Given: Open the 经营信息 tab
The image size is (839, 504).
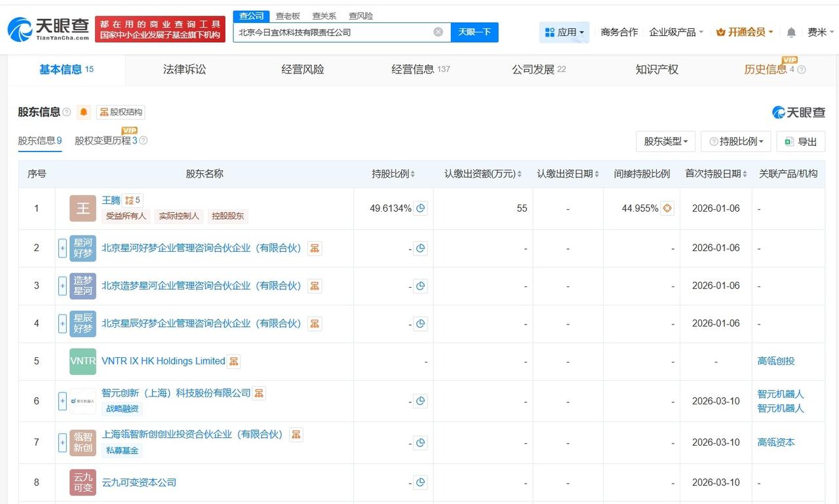Looking at the screenshot, I should coord(421,69).
